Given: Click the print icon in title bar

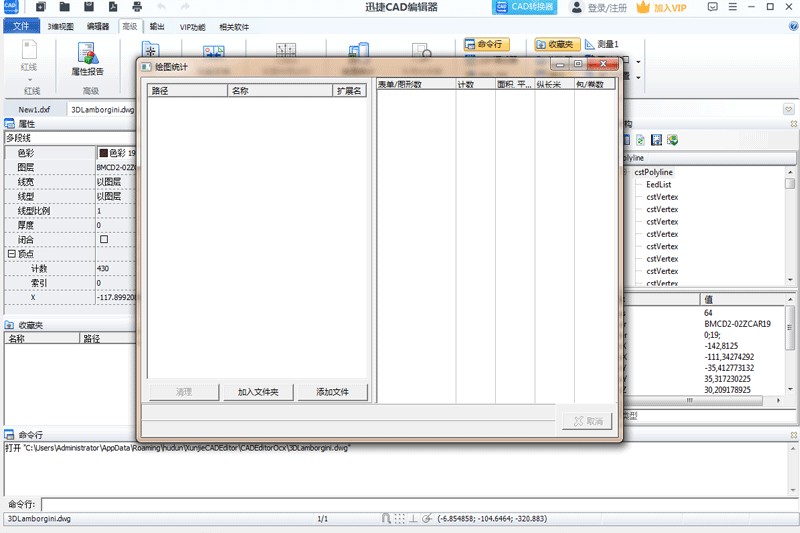Looking at the screenshot, I should 137,7.
